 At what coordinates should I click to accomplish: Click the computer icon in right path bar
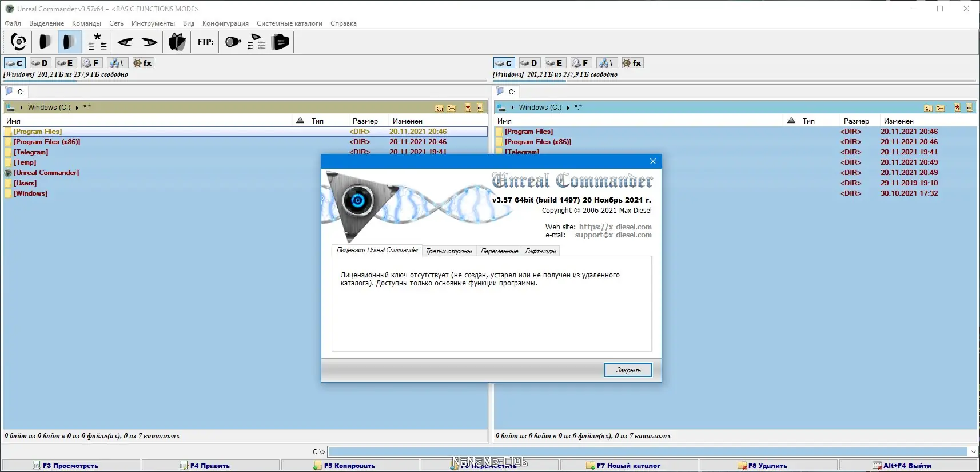(501, 108)
